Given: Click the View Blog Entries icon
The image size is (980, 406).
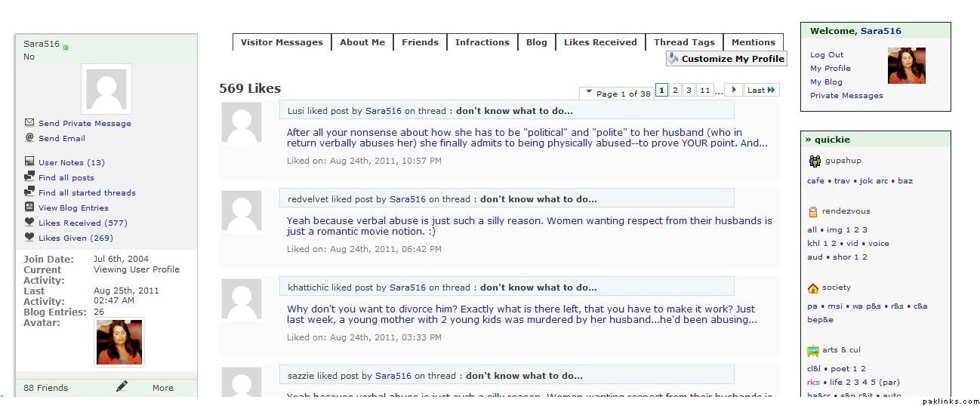Looking at the screenshot, I should click(29, 208).
